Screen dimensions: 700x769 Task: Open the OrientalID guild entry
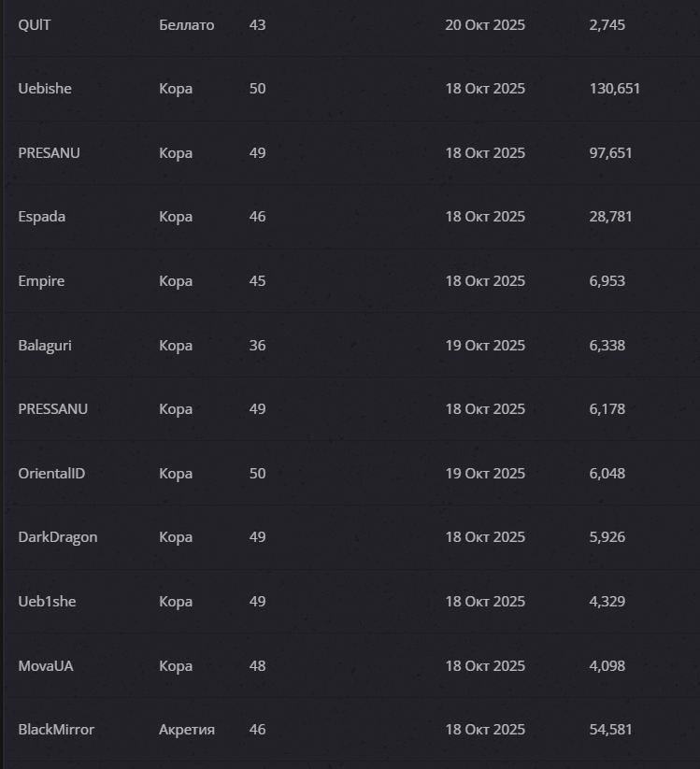[51, 474]
